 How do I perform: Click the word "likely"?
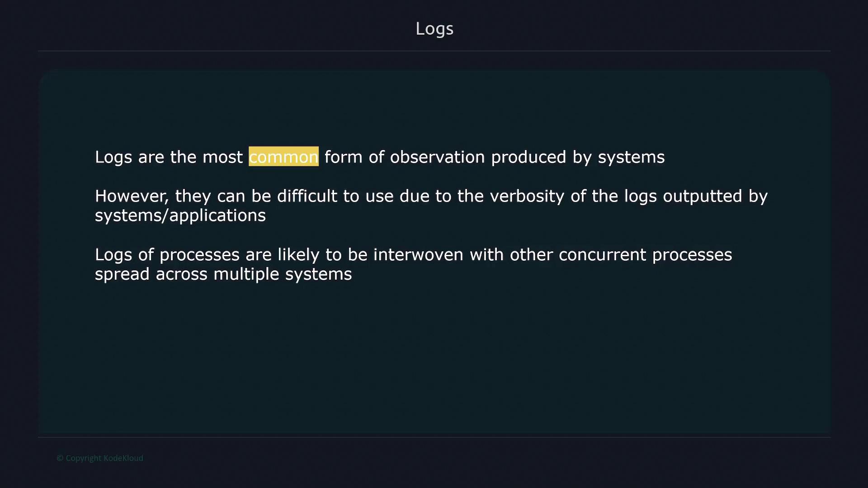click(x=298, y=255)
